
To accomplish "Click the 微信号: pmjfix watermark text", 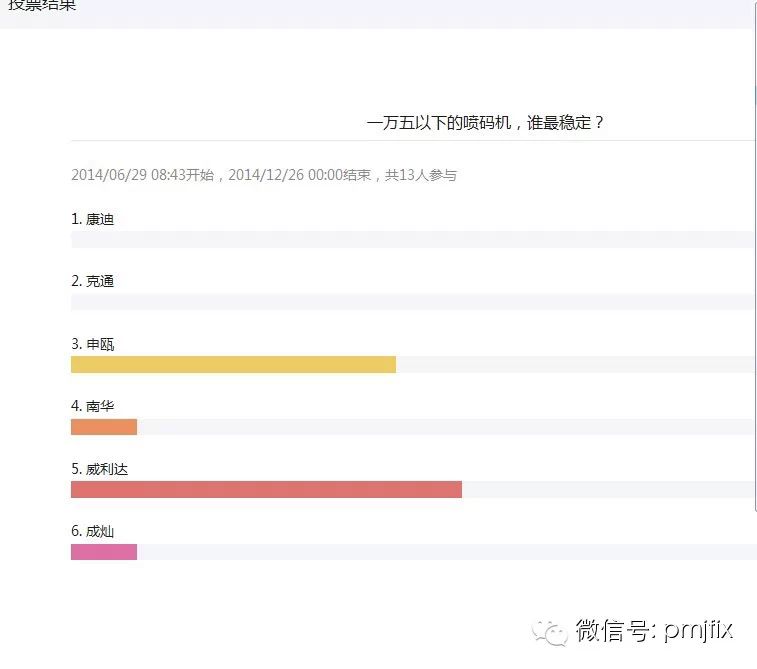I will coord(654,631).
